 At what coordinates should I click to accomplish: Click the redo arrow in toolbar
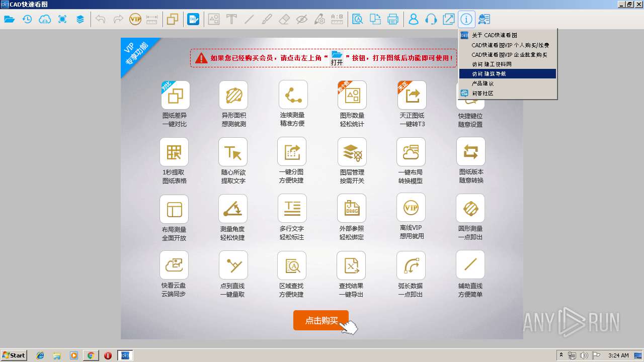(x=118, y=20)
